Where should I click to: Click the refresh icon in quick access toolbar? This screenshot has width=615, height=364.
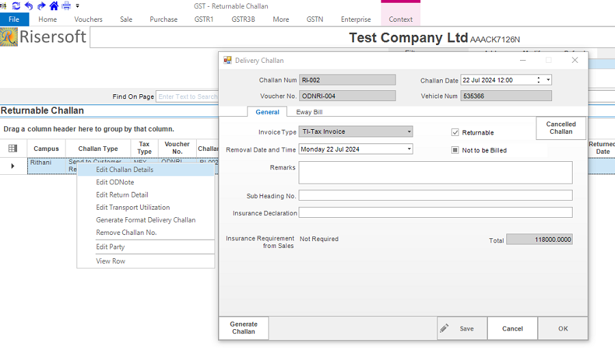coord(16,5)
